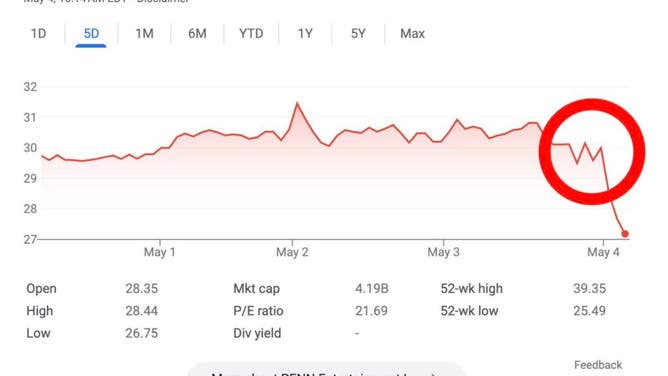Select the Max time range
The height and width of the screenshot is (376, 668).
pyautogui.click(x=412, y=34)
